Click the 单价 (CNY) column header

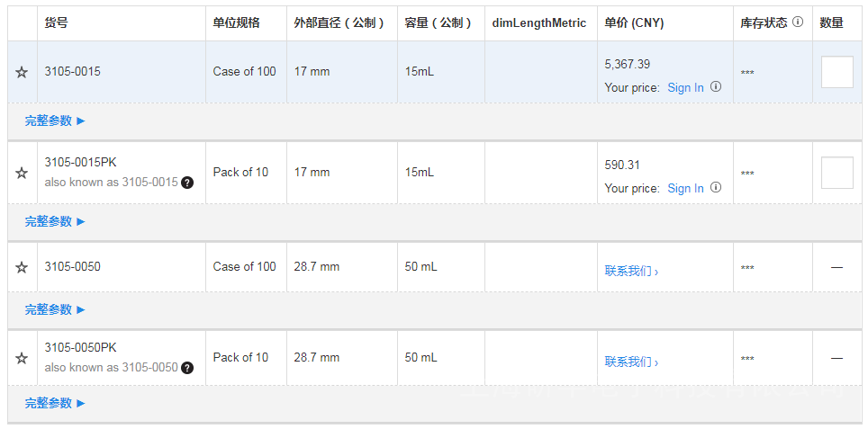point(634,22)
